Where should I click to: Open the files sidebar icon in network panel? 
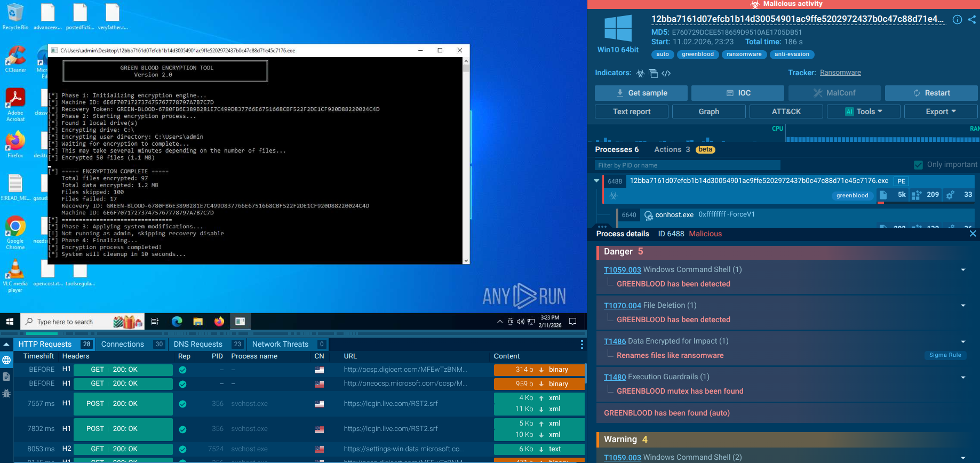(6, 377)
